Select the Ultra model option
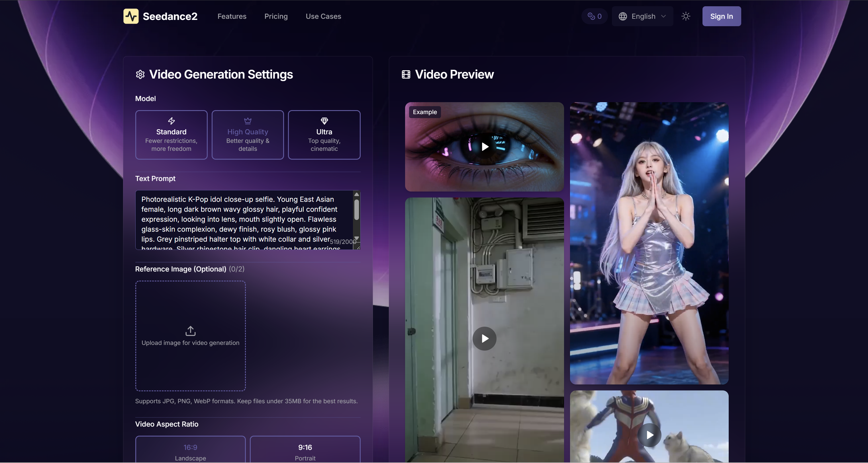Screen dimensions: 868x463 coord(324,135)
